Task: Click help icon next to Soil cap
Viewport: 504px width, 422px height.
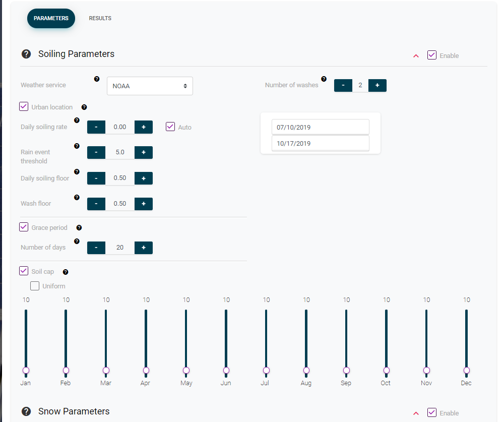Action: click(66, 272)
